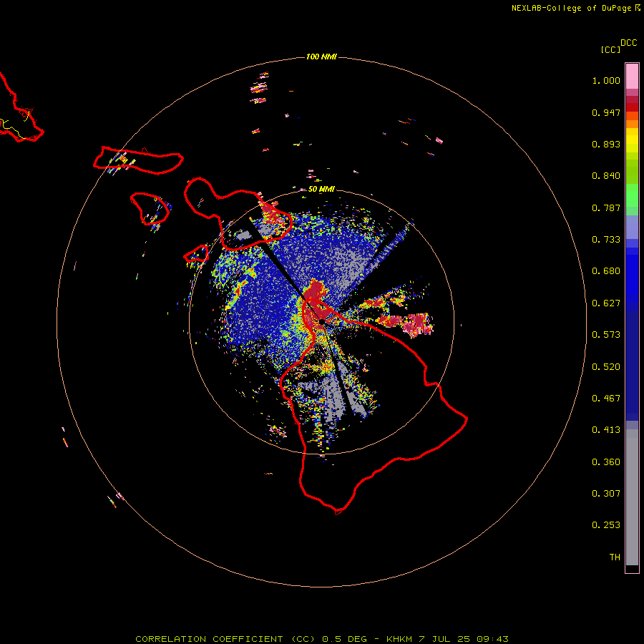Click the 09:43 timestamp in caption
644x644 pixels.
(492, 639)
